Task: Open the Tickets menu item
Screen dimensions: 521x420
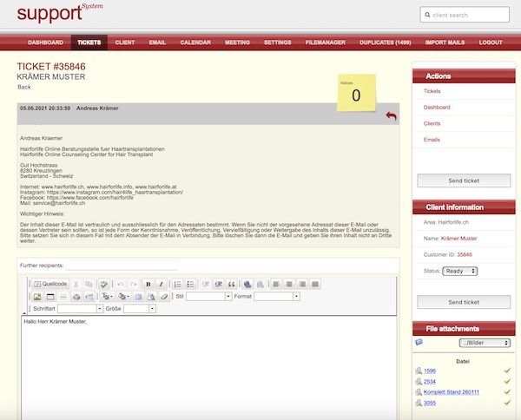Action: 89,43
